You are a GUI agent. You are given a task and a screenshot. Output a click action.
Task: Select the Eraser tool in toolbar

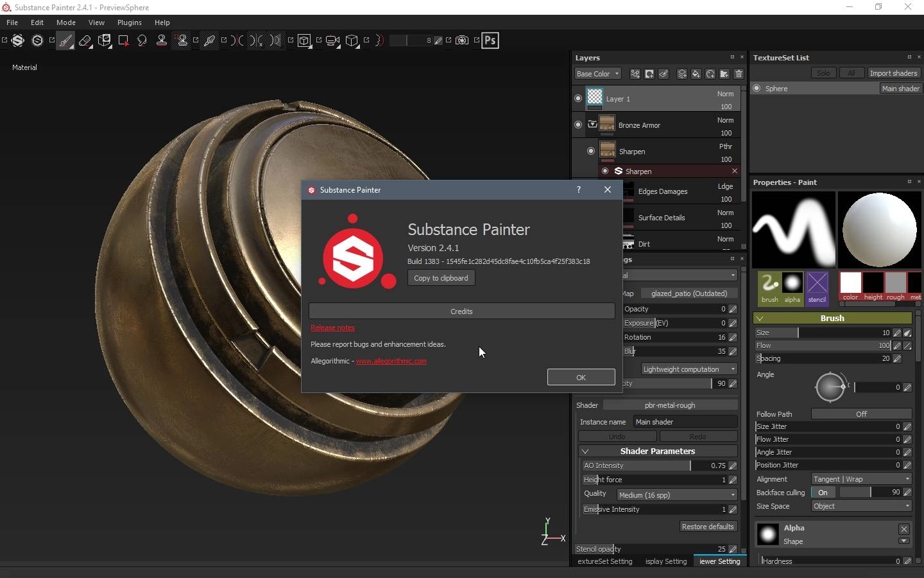85,40
